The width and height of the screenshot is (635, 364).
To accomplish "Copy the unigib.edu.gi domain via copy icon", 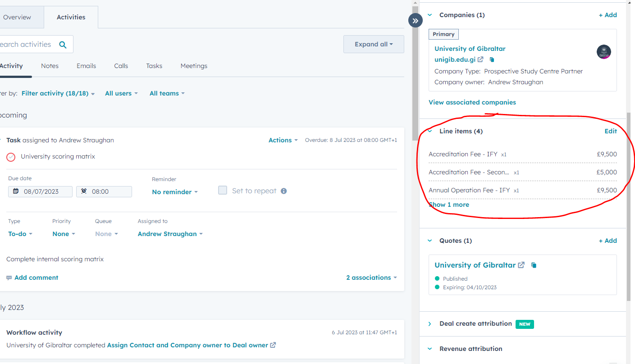I will click(x=492, y=59).
